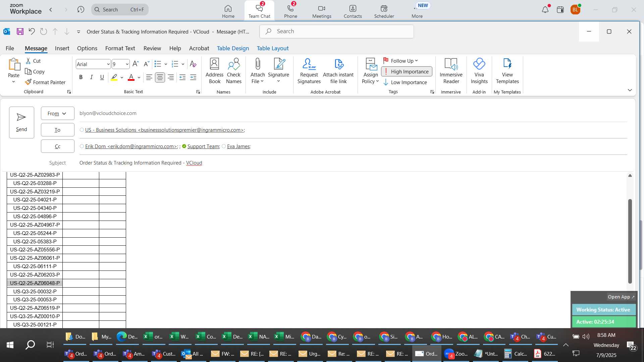
Task: Run Check Names on recipients
Action: pos(234,71)
